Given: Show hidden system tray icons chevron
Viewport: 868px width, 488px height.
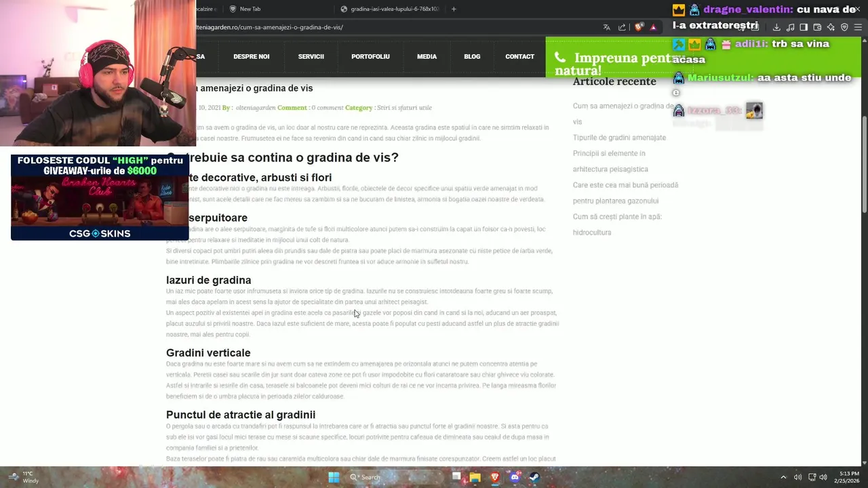Looking at the screenshot, I should (783, 477).
